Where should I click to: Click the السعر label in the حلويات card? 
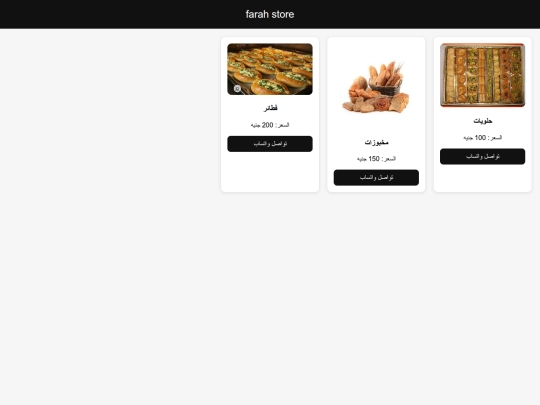pyautogui.click(x=495, y=138)
